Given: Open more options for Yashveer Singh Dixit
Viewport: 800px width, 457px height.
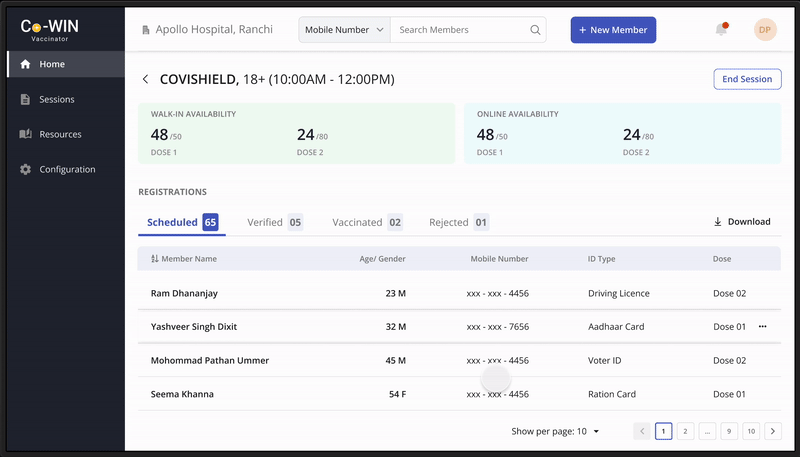Looking at the screenshot, I should pos(762,326).
